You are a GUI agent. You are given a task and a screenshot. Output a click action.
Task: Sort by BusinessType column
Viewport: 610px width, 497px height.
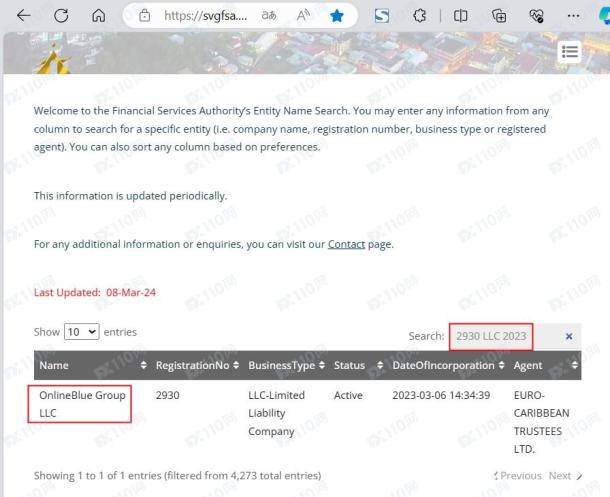[x=286, y=365]
